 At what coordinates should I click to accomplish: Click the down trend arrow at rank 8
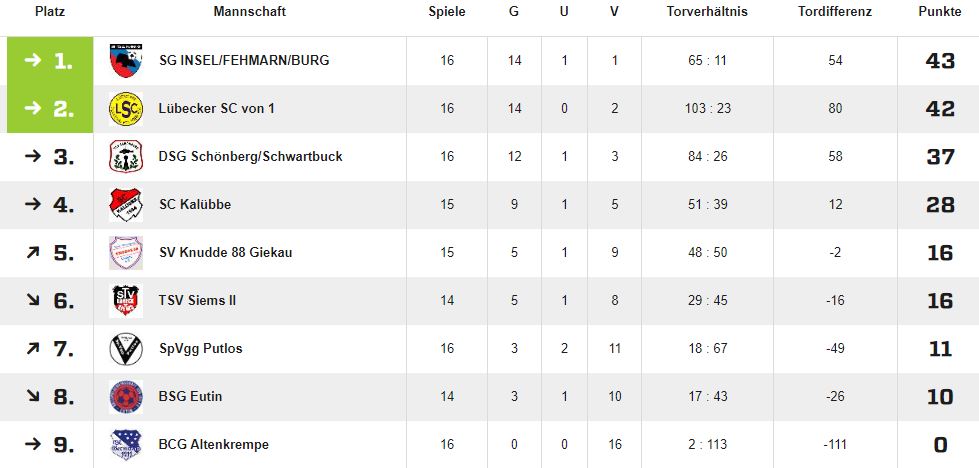(x=32, y=396)
